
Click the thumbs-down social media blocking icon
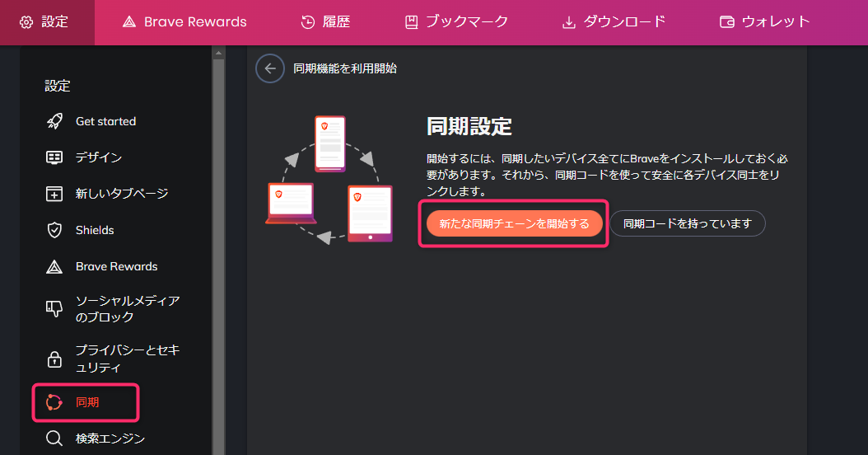(54, 308)
